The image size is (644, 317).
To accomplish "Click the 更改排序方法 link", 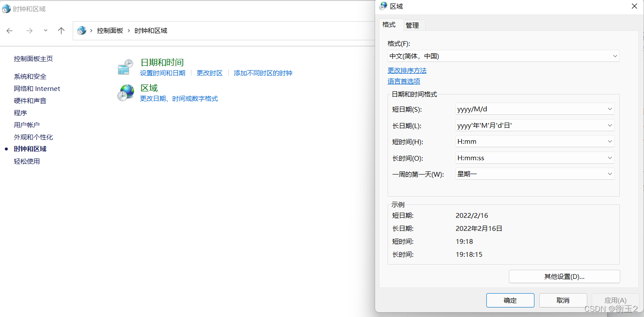I will [x=407, y=70].
